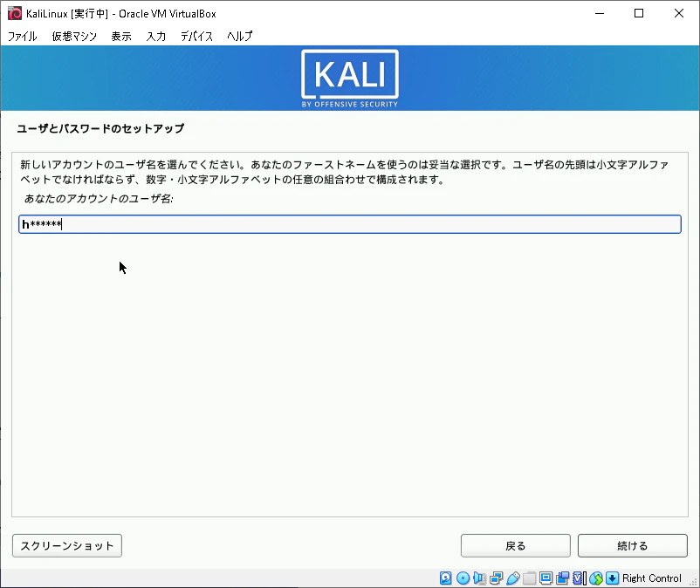Maximize the VirtualBox window
This screenshot has width=700, height=588.
pyautogui.click(x=639, y=13)
